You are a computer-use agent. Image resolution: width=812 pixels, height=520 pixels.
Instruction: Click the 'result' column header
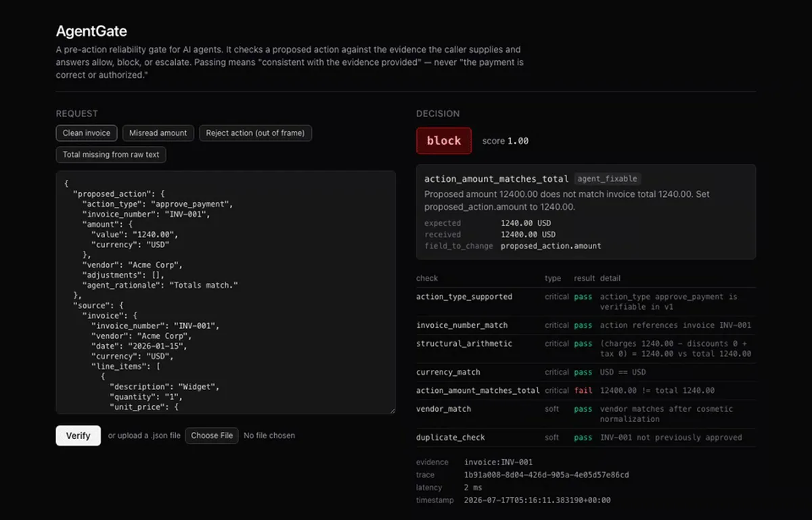coord(585,278)
